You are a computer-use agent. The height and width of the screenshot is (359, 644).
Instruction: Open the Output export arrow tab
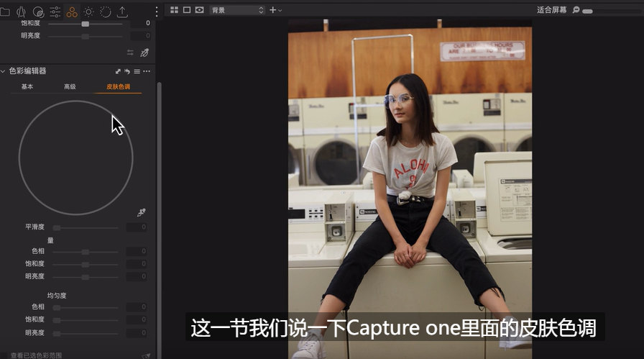point(122,12)
